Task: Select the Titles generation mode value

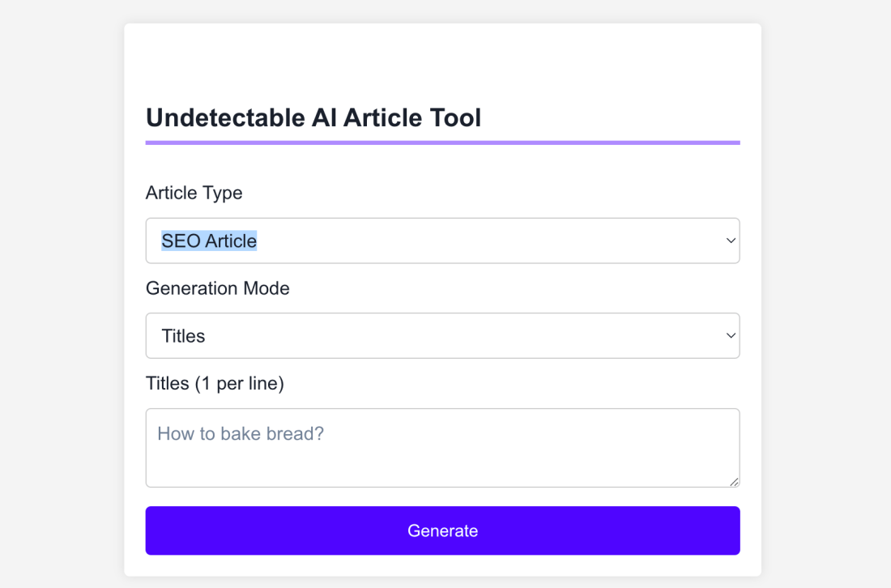Action: [182, 335]
